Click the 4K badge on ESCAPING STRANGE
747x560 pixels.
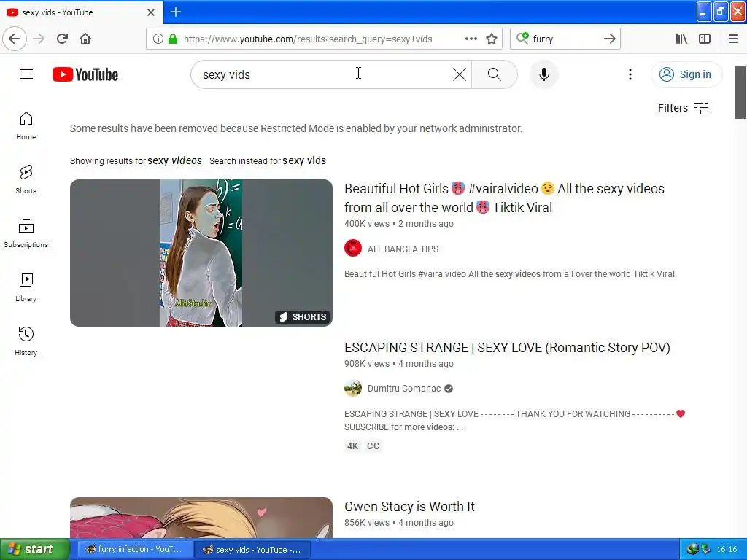pos(352,446)
